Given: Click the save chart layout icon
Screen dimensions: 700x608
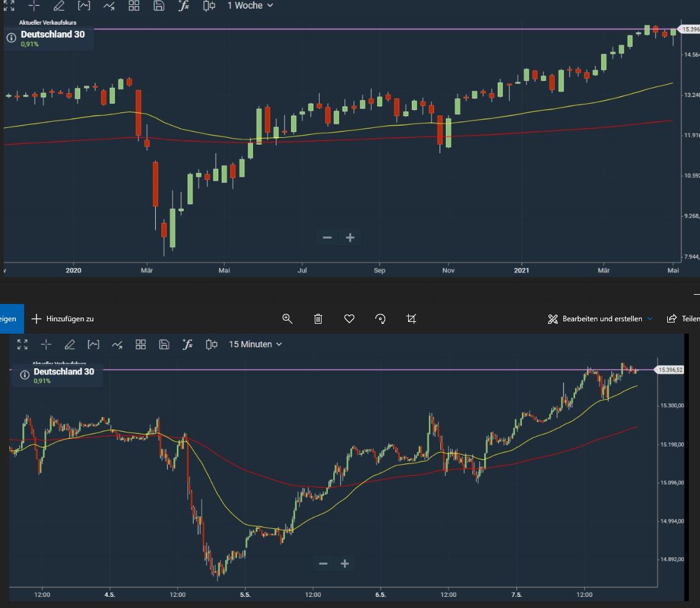Looking at the screenshot, I should pos(159,6).
